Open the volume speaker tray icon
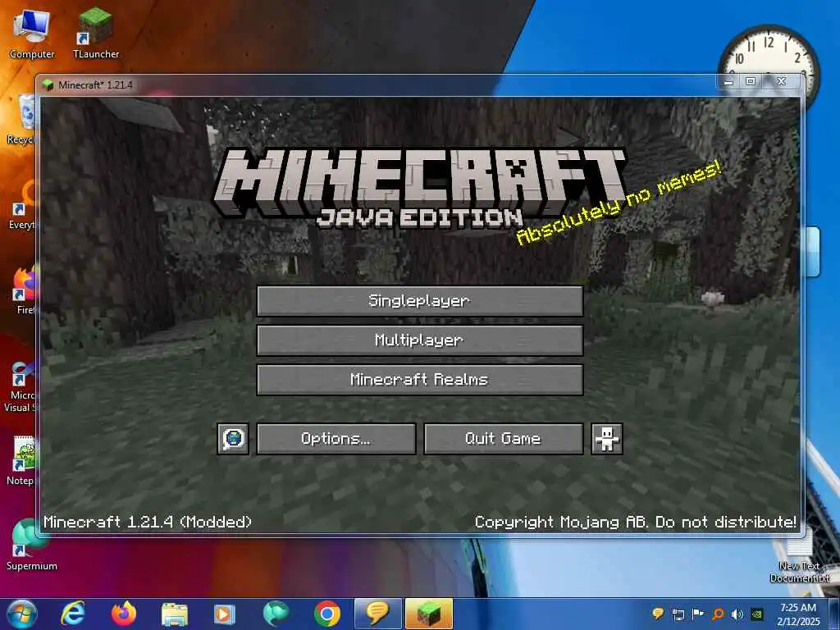The image size is (840, 630). pos(737,614)
